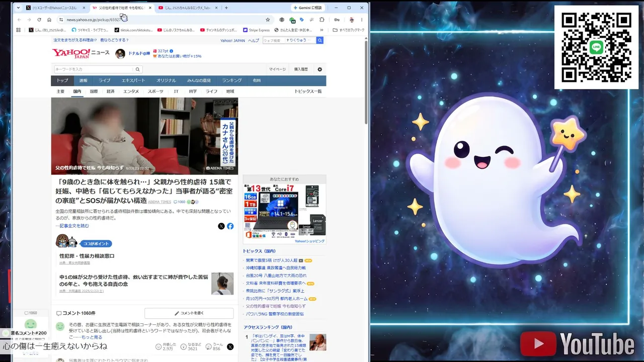Open the Chrome apps grid icon
The height and width of the screenshot is (362, 644).
pyautogui.click(x=19, y=30)
